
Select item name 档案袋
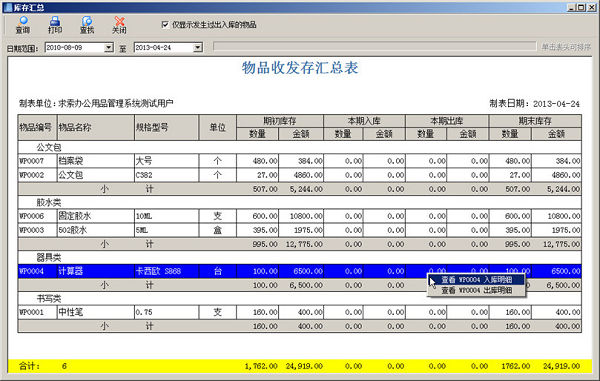96,161
